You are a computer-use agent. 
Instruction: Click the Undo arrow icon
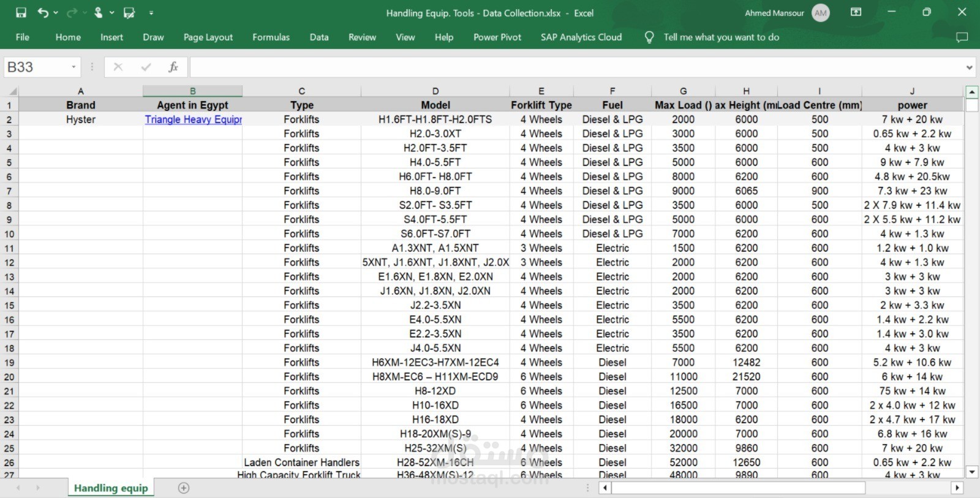point(42,12)
